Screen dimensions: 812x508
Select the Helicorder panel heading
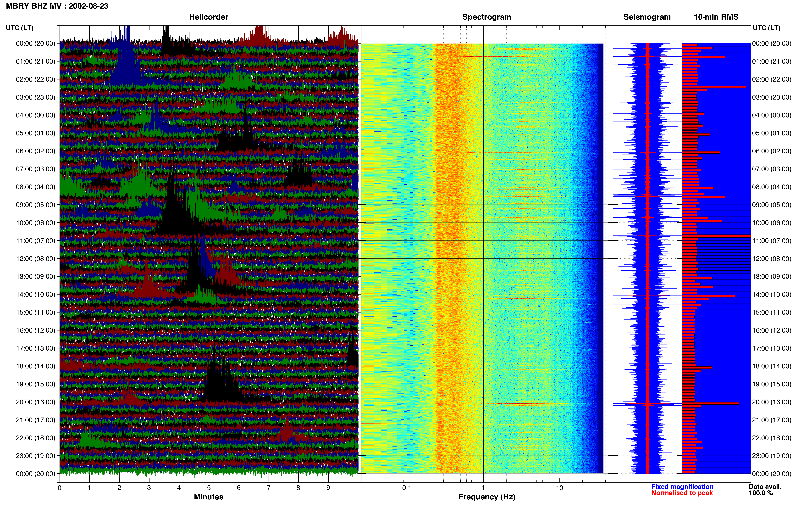209,17
